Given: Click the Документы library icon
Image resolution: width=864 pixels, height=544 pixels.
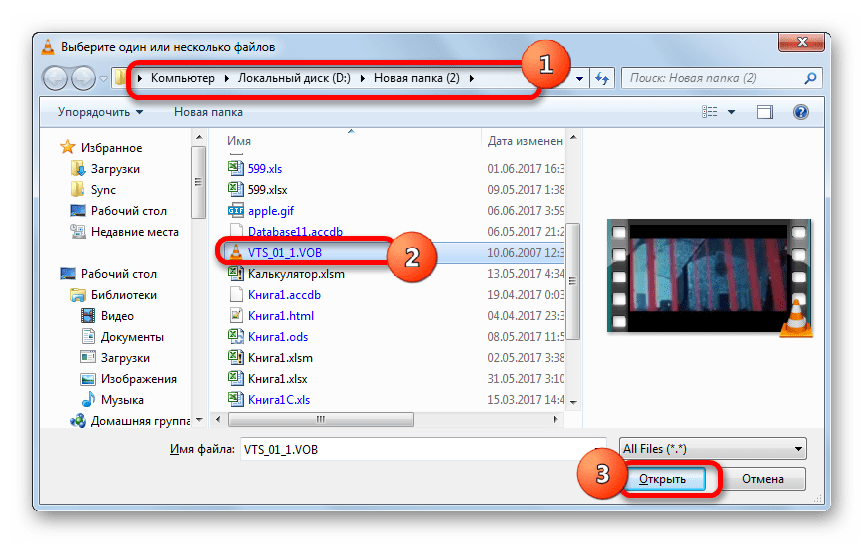Looking at the screenshot, I should (88, 336).
